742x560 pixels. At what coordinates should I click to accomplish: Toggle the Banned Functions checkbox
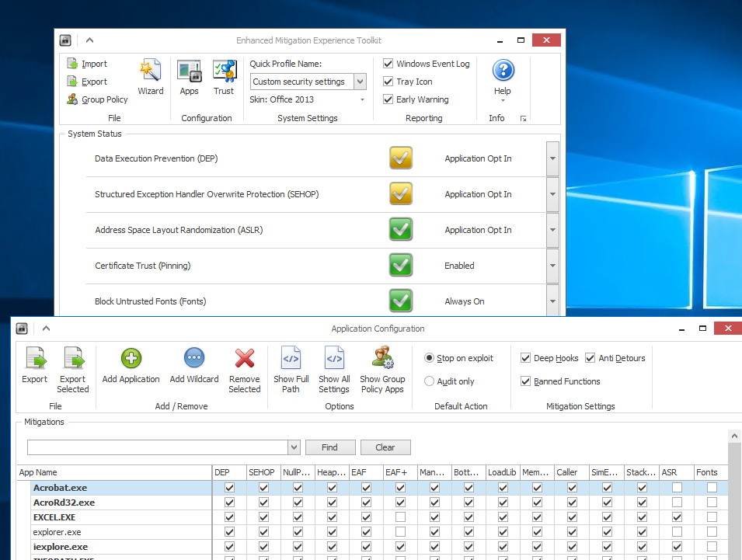coord(525,381)
